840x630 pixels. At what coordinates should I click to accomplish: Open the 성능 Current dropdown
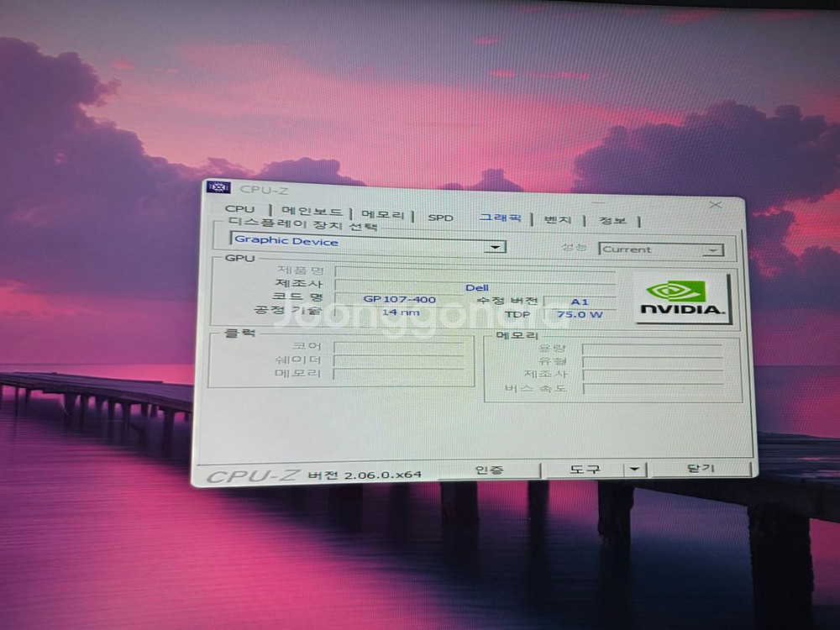(x=713, y=250)
